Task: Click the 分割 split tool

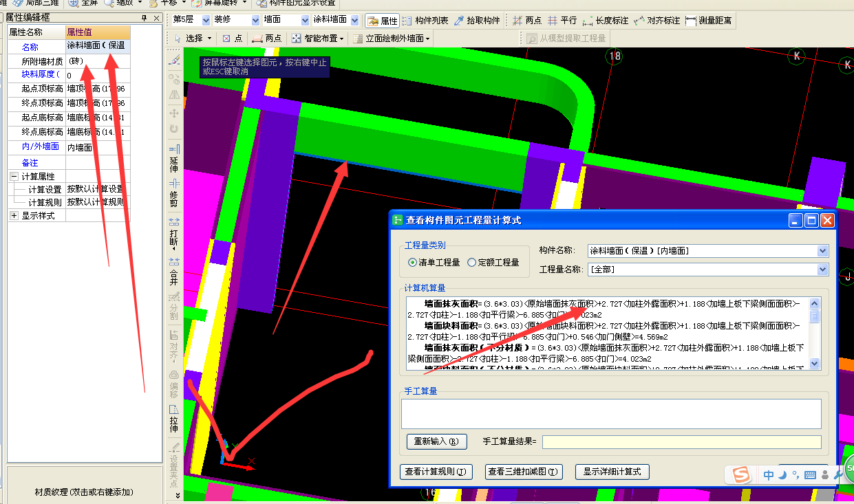Action: coord(174,307)
